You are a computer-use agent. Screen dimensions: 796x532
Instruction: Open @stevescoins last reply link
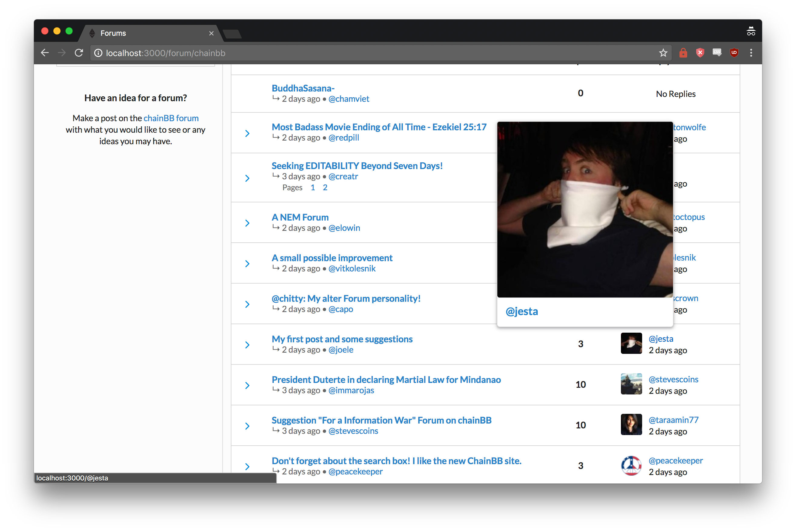click(673, 379)
